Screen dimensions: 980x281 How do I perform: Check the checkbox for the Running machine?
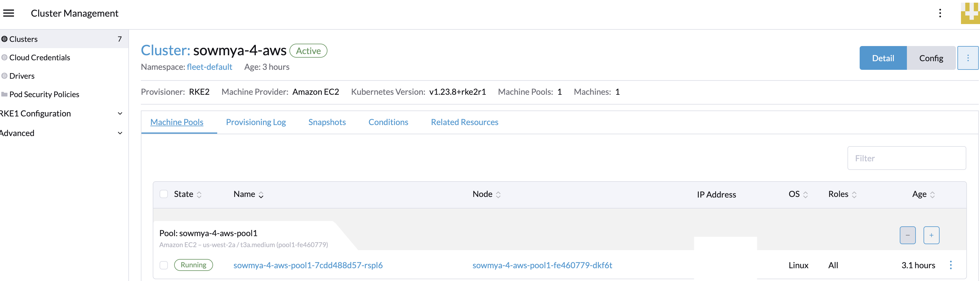tap(164, 265)
